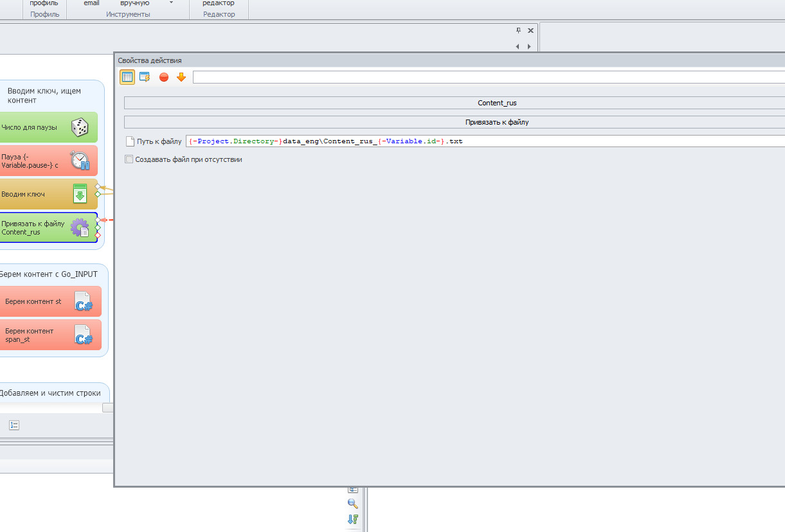
Task: Click the Content_rus header bar
Action: coord(454,103)
